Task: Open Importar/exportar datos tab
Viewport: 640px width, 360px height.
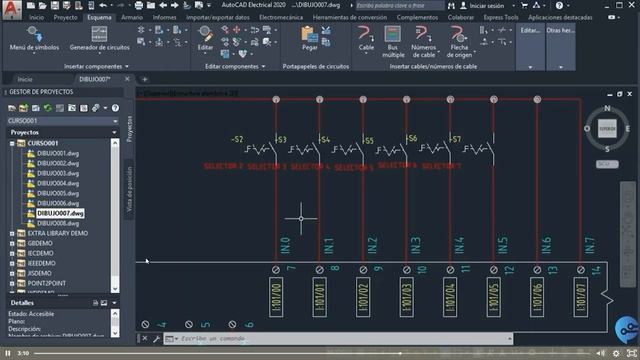Action: click(x=218, y=18)
